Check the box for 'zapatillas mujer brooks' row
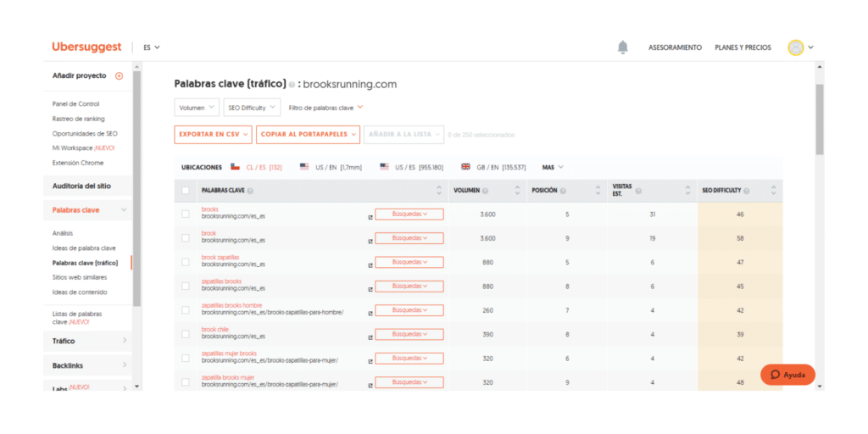868x434 pixels. pyautogui.click(x=186, y=359)
